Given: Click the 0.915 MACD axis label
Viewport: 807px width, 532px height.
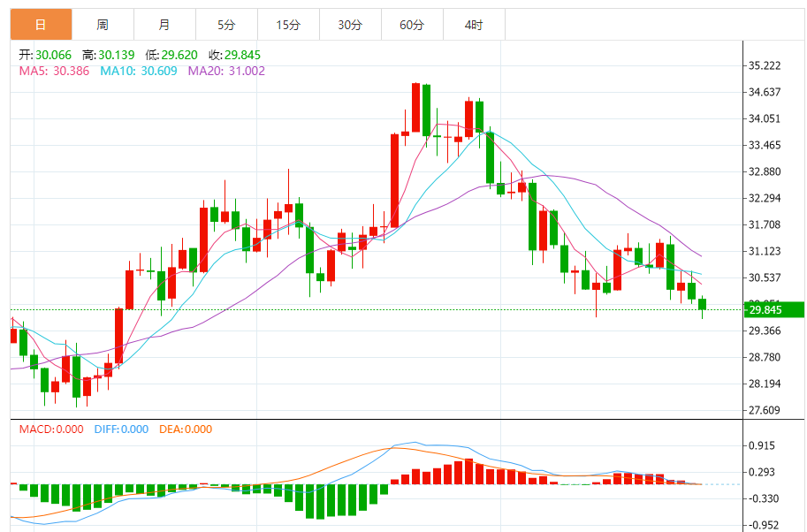Looking at the screenshot, I should tap(762, 445).
